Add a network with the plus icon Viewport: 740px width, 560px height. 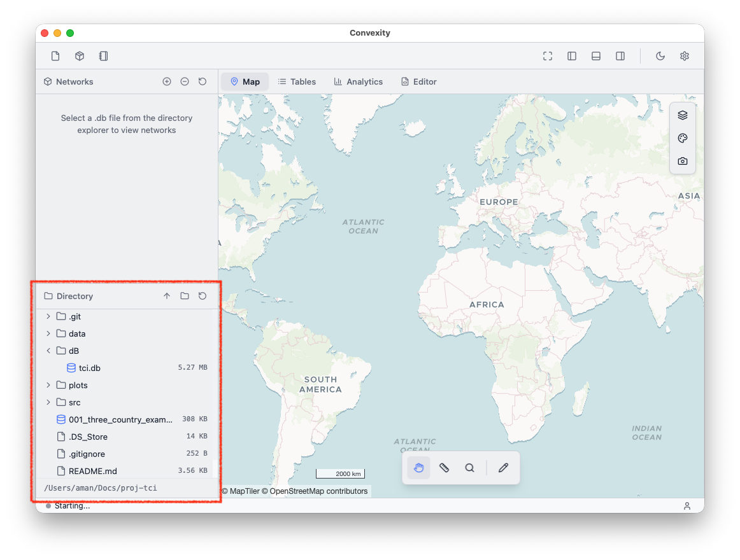coord(166,81)
